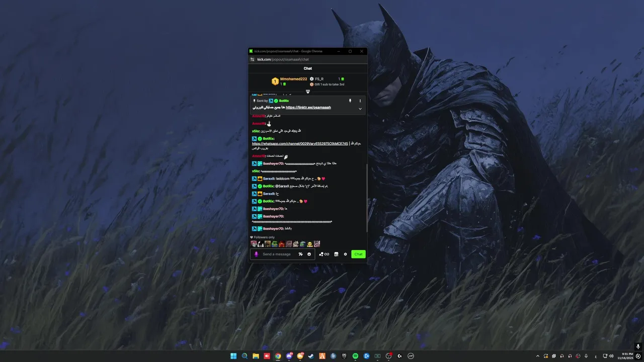This screenshot has height=362, width=644.
Task: Open File Explorer from taskbar
Action: click(256, 356)
